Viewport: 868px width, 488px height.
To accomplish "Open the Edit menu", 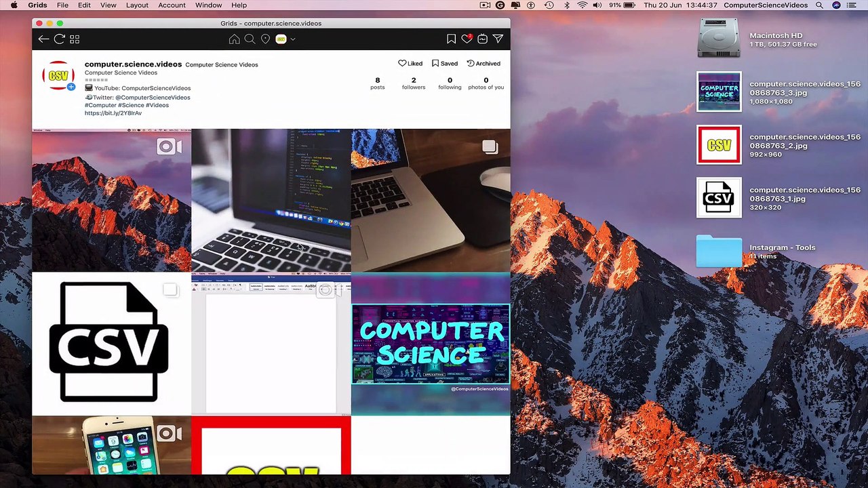I will [84, 5].
